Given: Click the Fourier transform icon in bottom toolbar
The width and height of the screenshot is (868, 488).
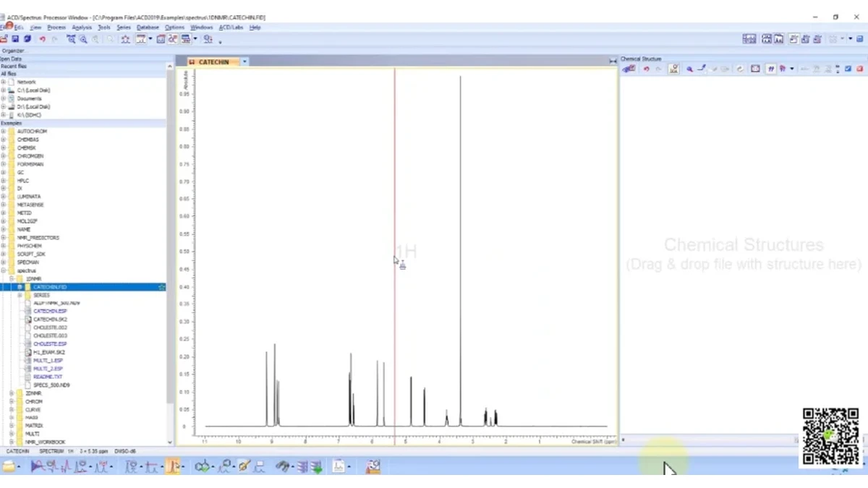Looking at the screenshot, I should click(x=37, y=467).
